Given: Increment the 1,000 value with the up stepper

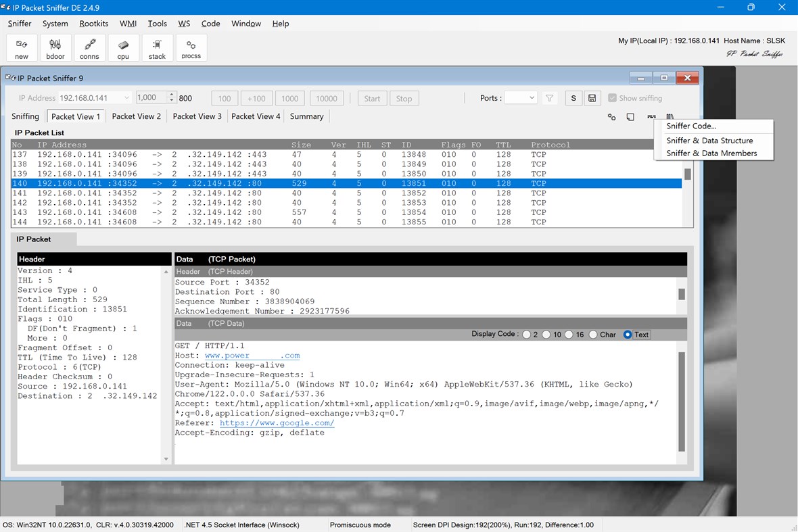Looking at the screenshot, I should click(171, 94).
